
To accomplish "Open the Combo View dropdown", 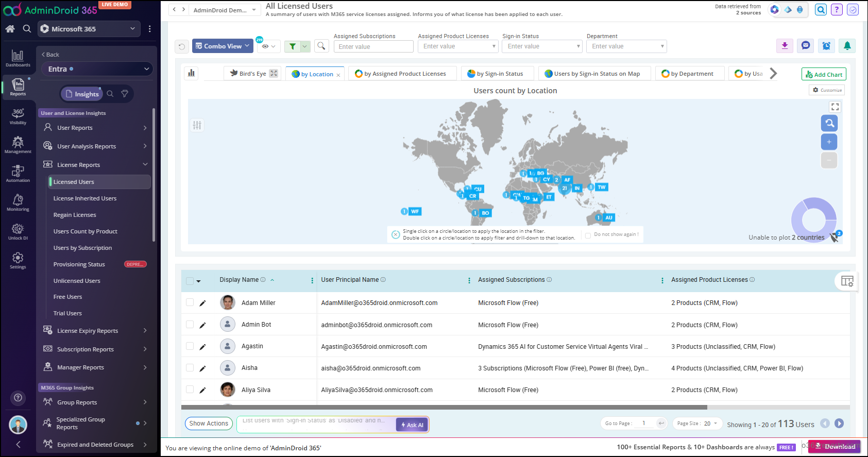I will [x=223, y=46].
